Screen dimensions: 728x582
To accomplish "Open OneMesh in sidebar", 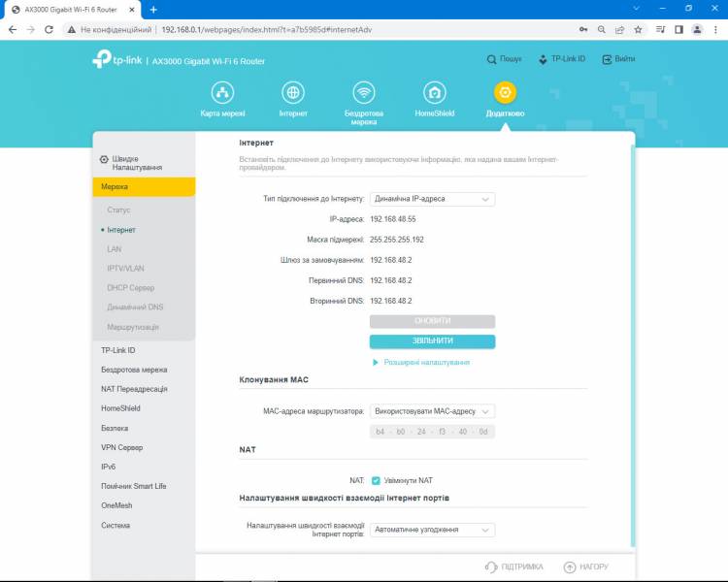I will point(116,505).
